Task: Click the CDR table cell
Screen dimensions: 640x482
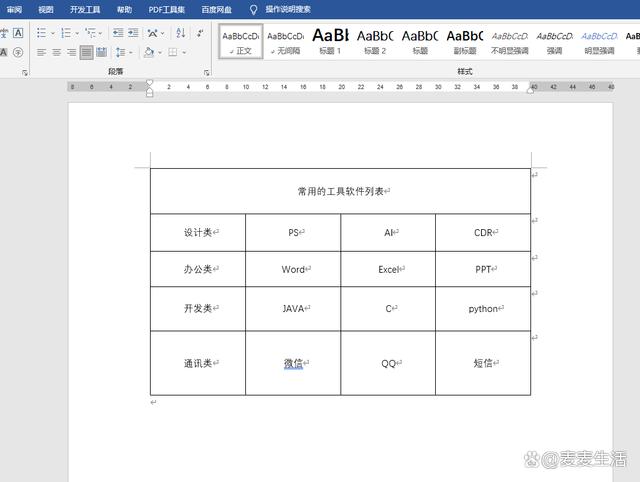Action: pos(483,233)
